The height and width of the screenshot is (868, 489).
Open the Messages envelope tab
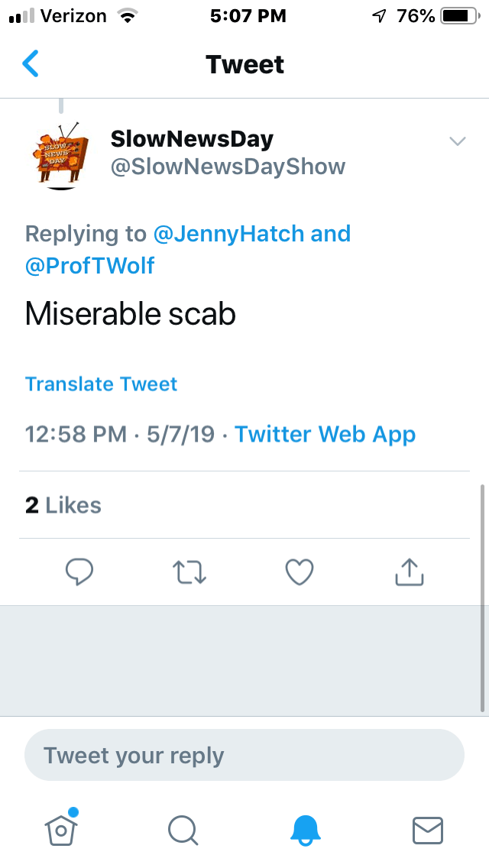[x=427, y=829]
